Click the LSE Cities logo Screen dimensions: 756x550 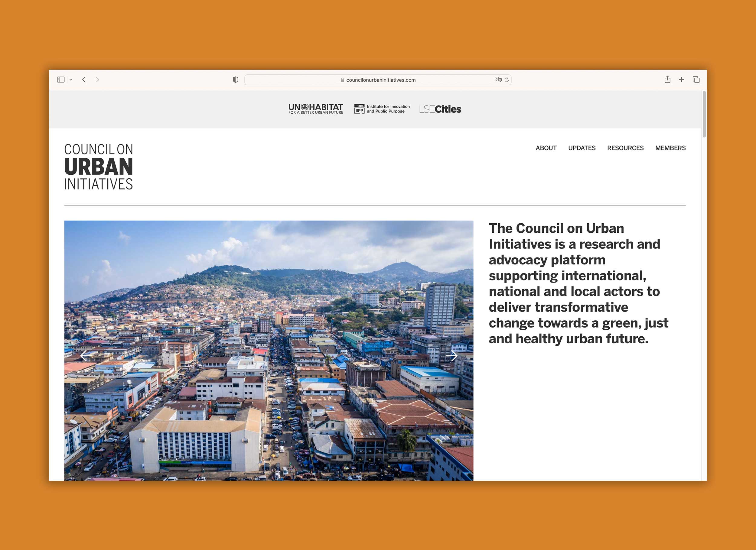point(440,109)
